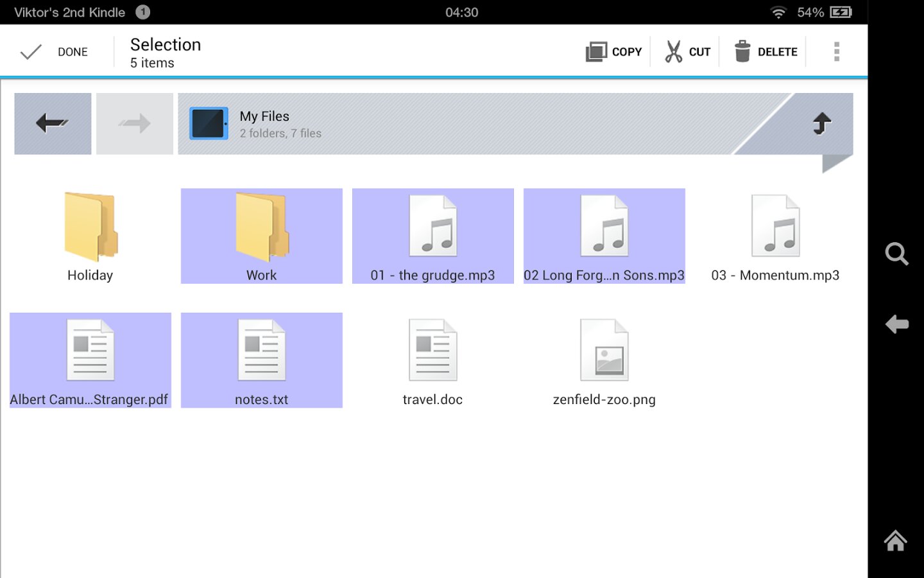
Task: Navigate up one folder level
Action: click(x=822, y=123)
